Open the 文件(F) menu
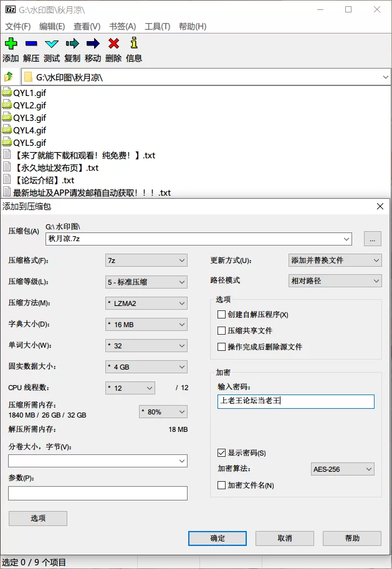This screenshot has height=569, width=392. point(18,27)
